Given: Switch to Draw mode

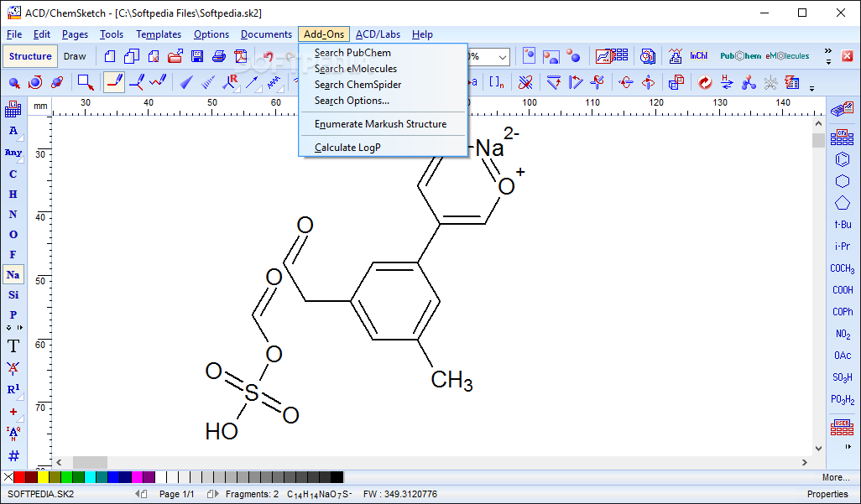Looking at the screenshot, I should [x=75, y=56].
